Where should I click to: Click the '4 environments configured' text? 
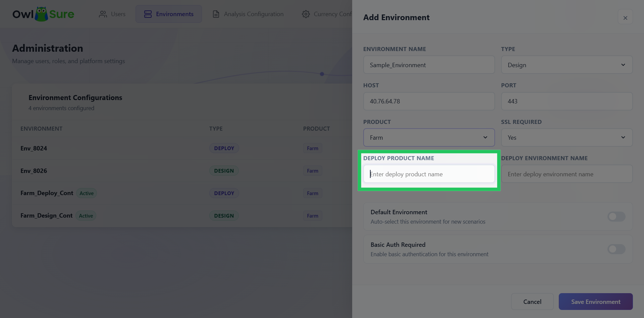(61, 108)
